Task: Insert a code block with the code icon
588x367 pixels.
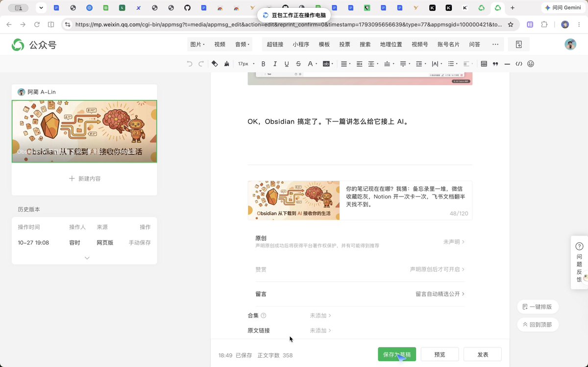Action: [x=519, y=64]
